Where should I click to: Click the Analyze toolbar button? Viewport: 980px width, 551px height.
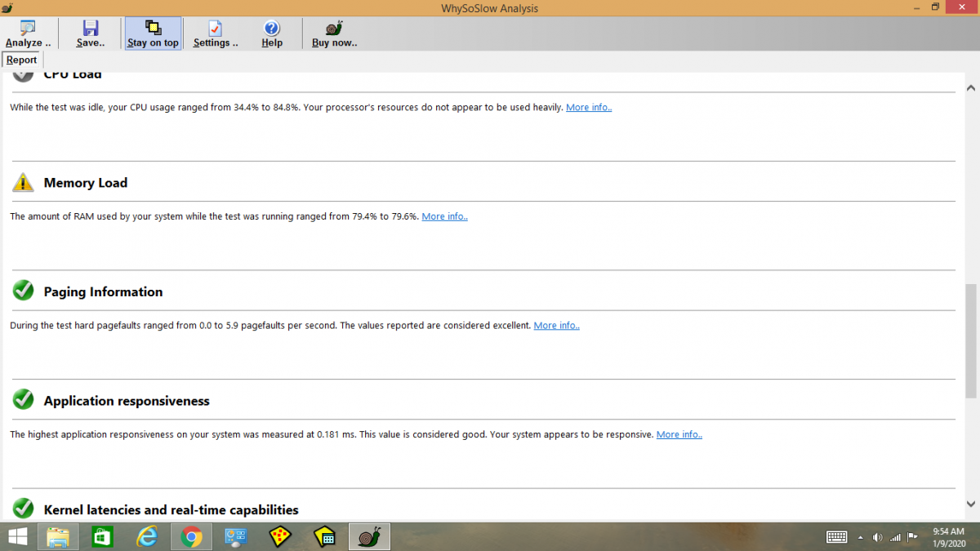tap(29, 34)
